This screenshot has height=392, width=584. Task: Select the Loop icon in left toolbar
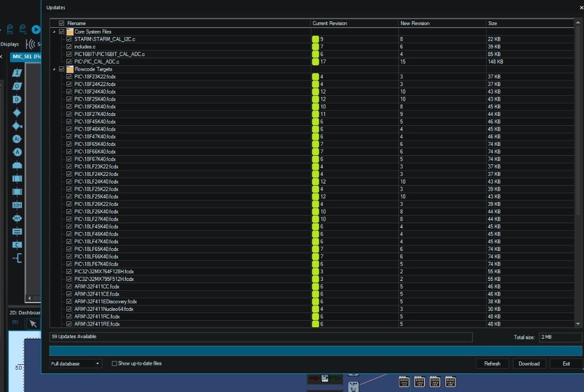17,166
